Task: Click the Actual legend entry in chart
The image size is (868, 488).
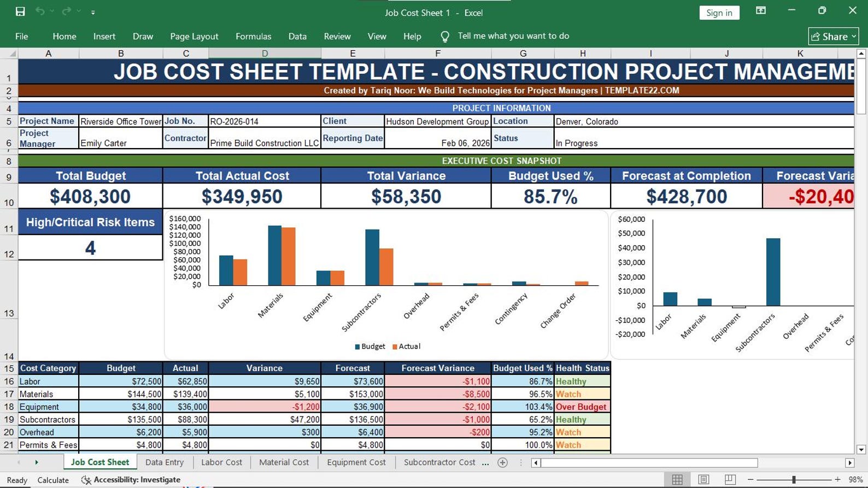Action: [x=406, y=346]
